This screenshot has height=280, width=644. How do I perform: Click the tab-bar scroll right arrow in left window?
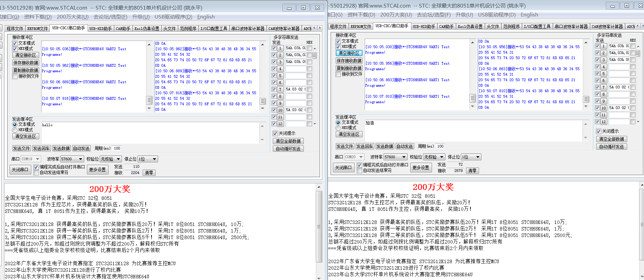coord(320,28)
